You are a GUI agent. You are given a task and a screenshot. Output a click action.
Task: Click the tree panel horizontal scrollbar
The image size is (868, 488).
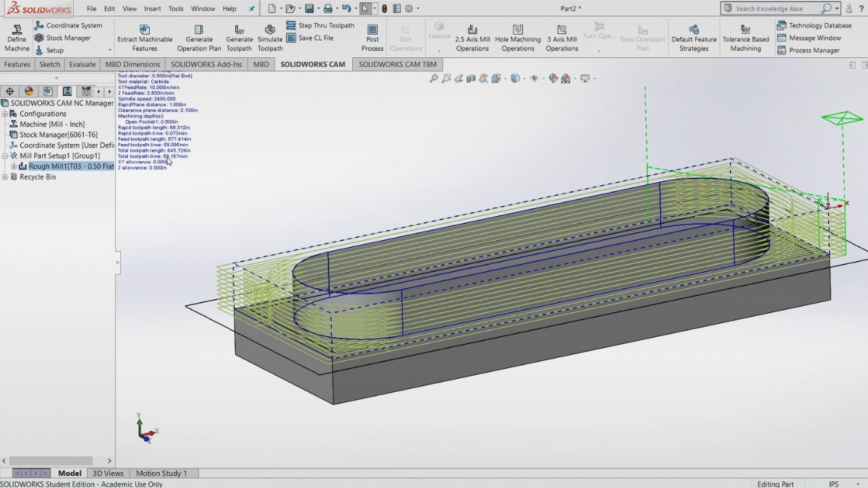coord(51,461)
